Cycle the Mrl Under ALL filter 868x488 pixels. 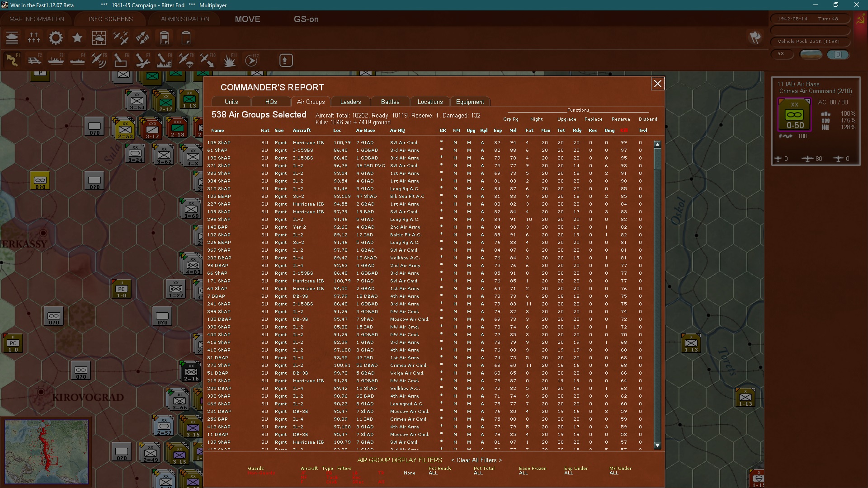coord(614,473)
